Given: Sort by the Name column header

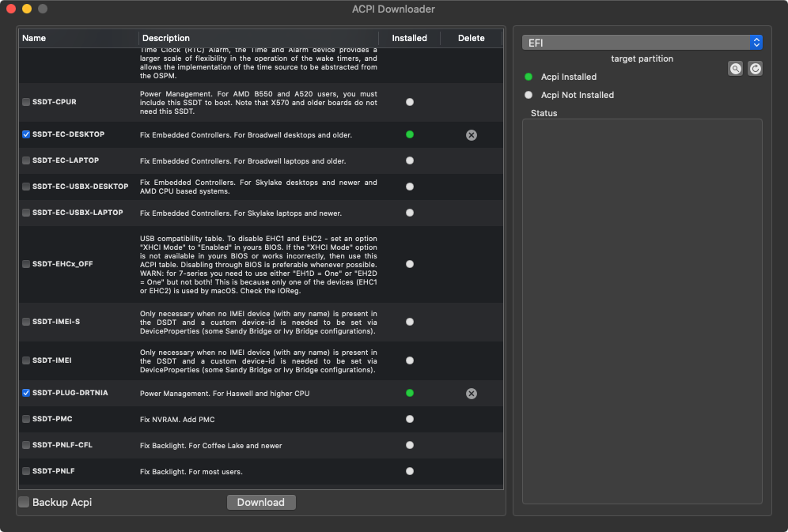Looking at the screenshot, I should pyautogui.click(x=79, y=38).
